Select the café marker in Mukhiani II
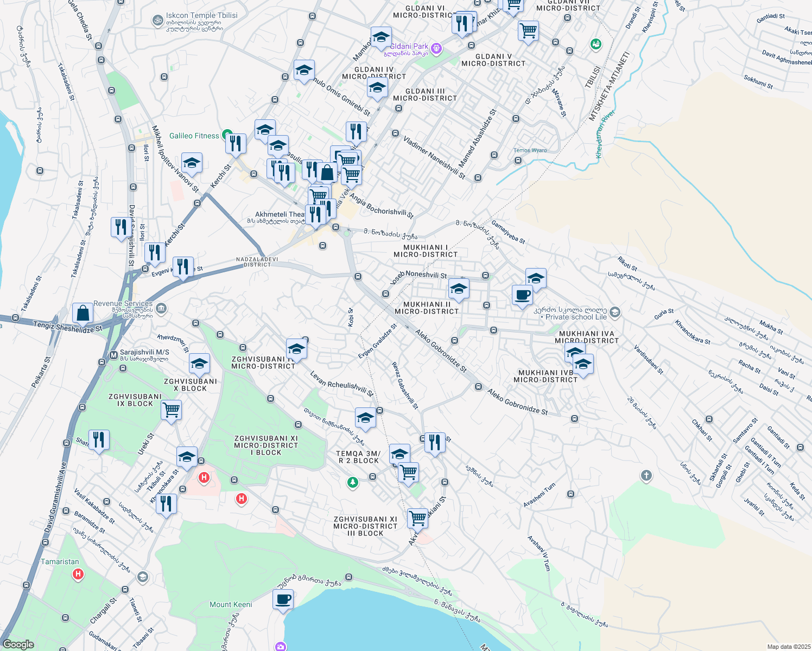Screen dimensions: 812x651 tap(522, 295)
